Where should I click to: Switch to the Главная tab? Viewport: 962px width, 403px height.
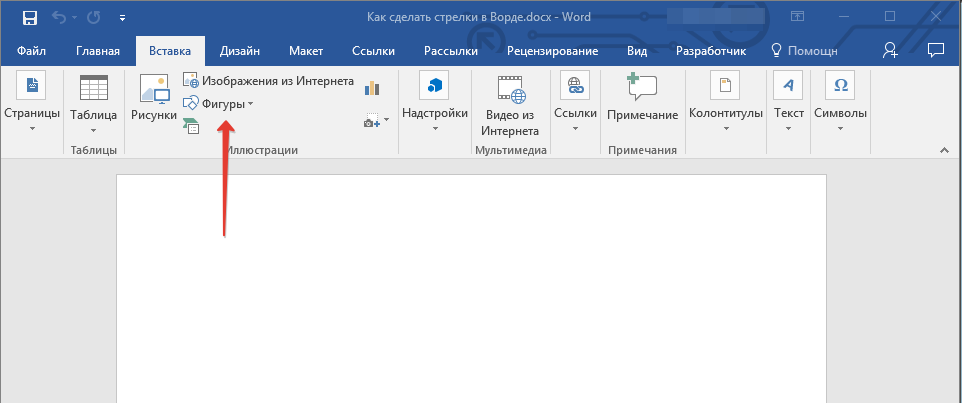pyautogui.click(x=98, y=52)
